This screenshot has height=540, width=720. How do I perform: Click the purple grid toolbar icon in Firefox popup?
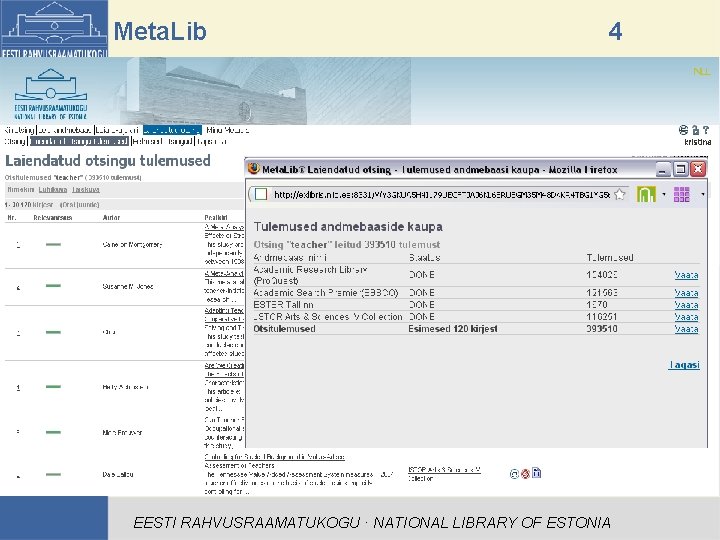click(x=681, y=195)
